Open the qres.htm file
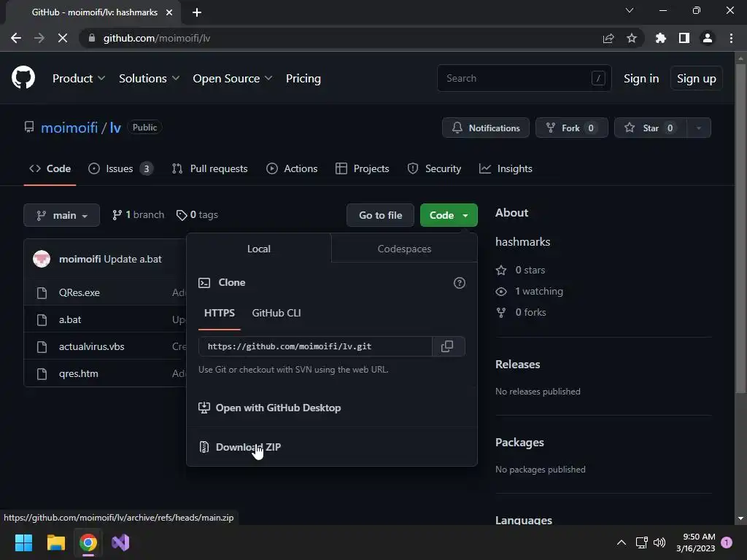747x560 pixels. point(79,374)
